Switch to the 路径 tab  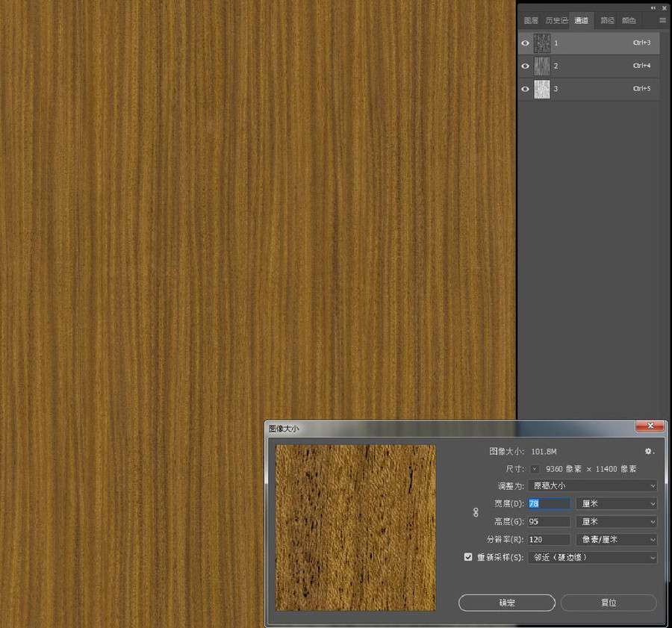coord(607,21)
